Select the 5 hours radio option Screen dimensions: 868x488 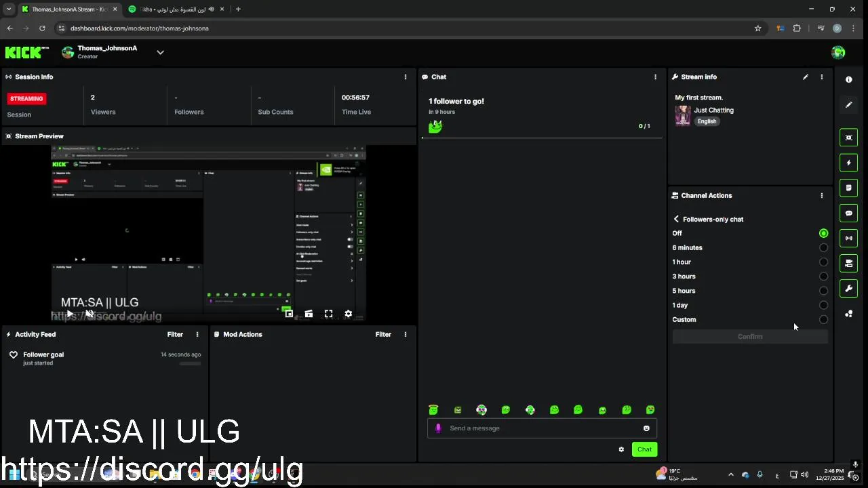[823, 291]
